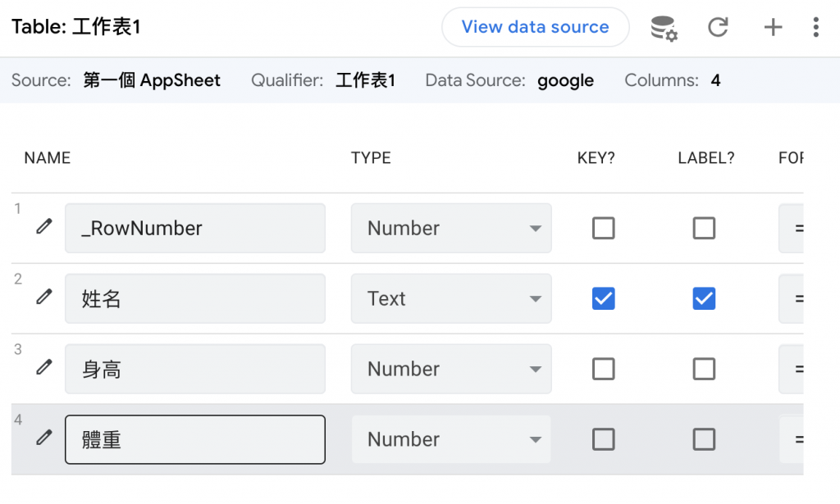The image size is (840, 504).
Task: Edit the 姓名 column with pencil icon
Action: point(44,297)
